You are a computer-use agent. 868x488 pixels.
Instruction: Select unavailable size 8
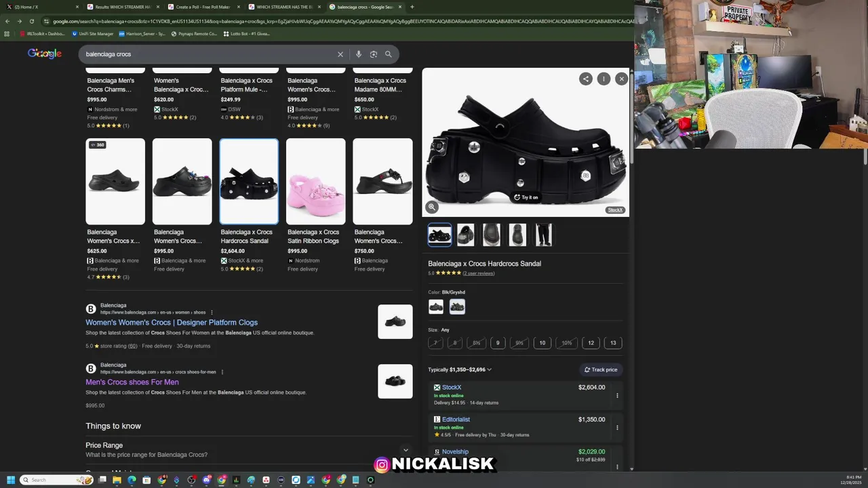(455, 343)
